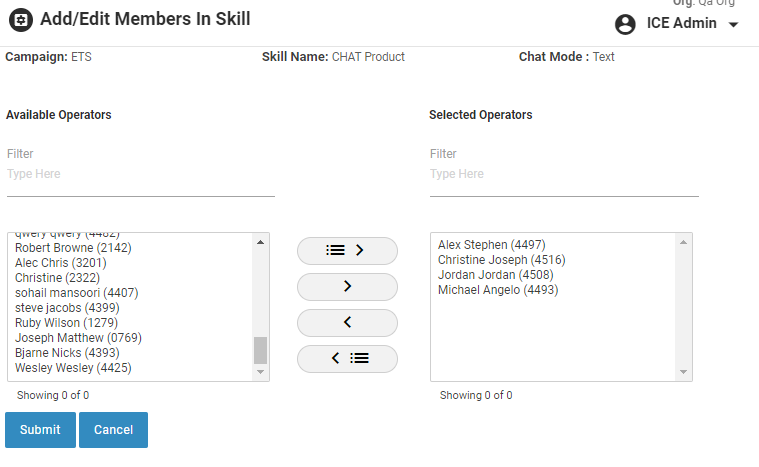Viewport: 759px width, 467px height.
Task: Remove all operators from selected list
Action: tap(347, 359)
